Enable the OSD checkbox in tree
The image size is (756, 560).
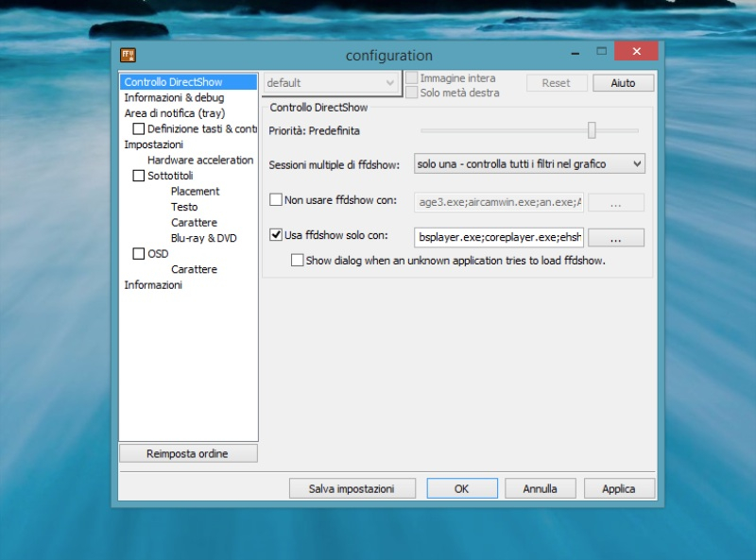139,253
